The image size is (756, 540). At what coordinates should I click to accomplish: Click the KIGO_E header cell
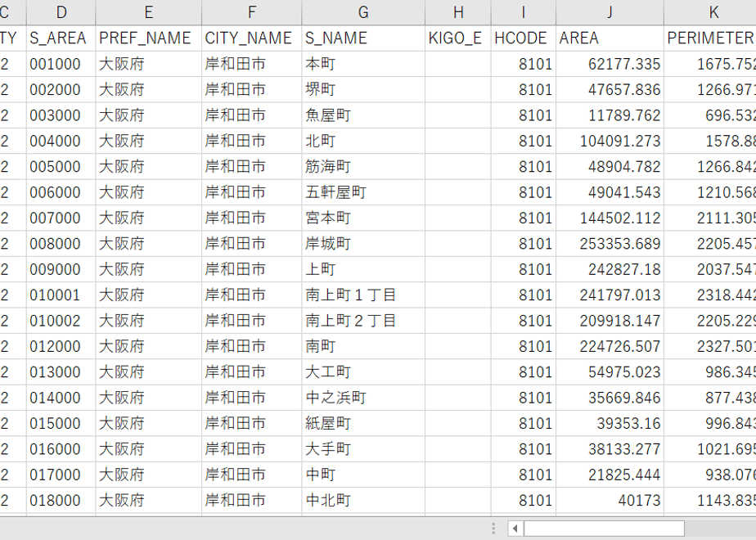pos(458,38)
